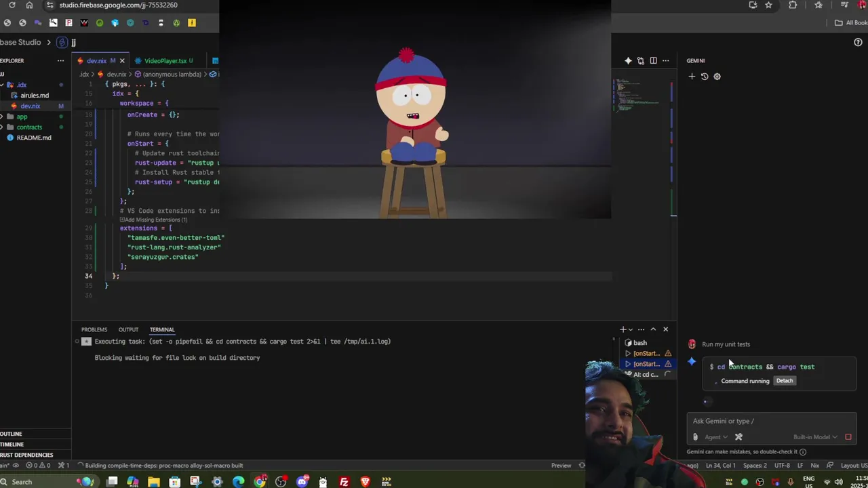This screenshot has height=488, width=868.
Task: Open Gemini chat history icon
Action: point(705,77)
